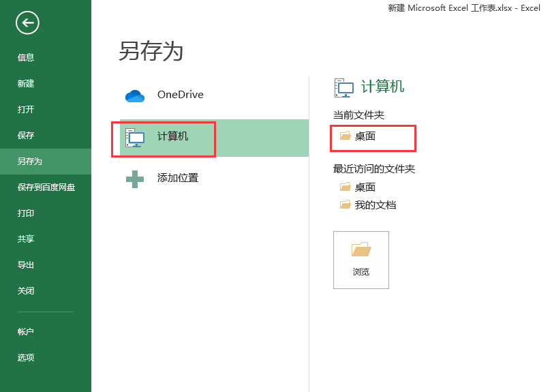The image size is (552, 392).
Task: Select the 计算机 save location
Action: (x=215, y=138)
